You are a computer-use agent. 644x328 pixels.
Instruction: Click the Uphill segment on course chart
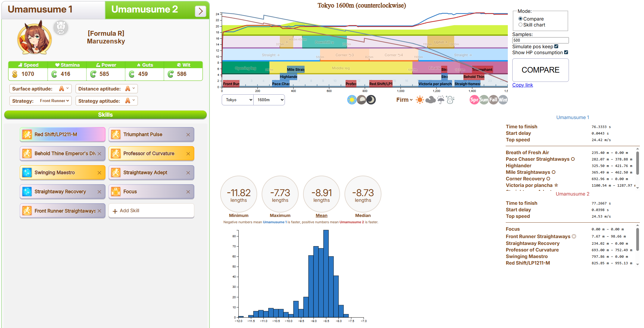[440, 42]
